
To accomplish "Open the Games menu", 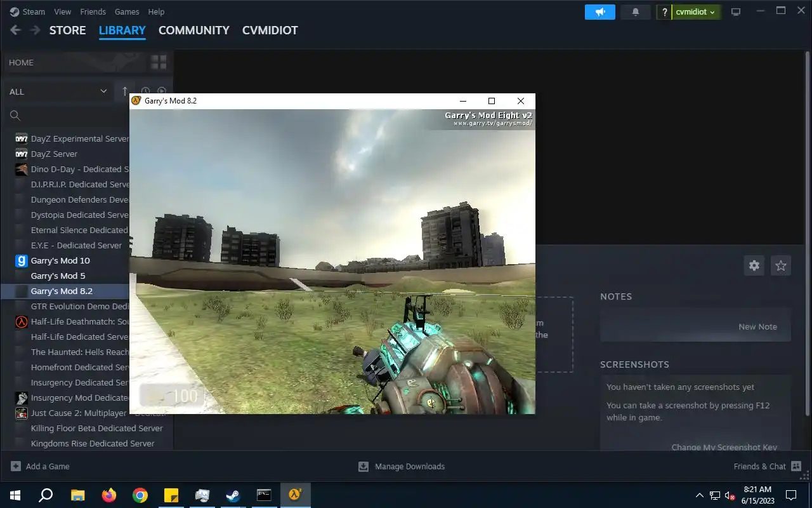I will tap(127, 11).
